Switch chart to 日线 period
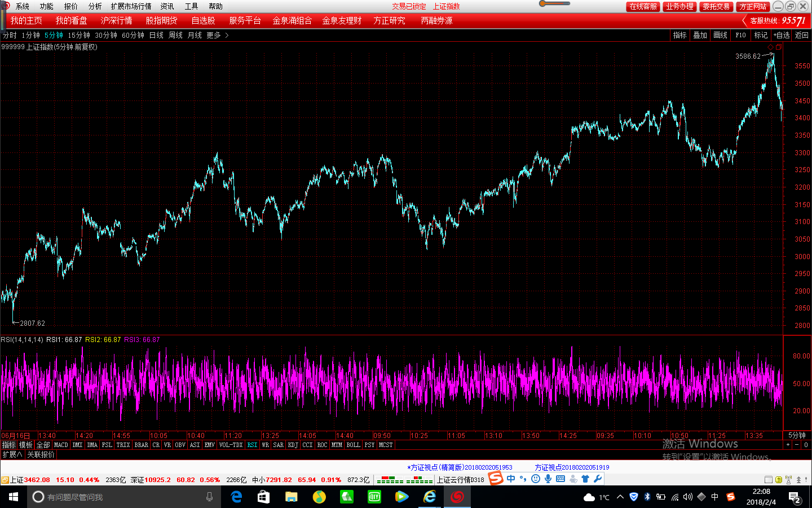812x508 pixels. 156,35
